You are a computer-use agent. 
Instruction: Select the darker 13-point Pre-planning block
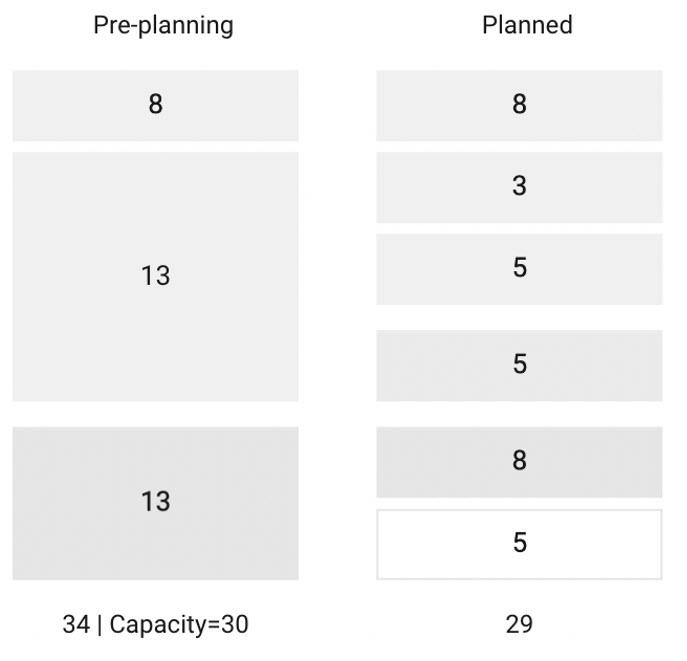[156, 503]
